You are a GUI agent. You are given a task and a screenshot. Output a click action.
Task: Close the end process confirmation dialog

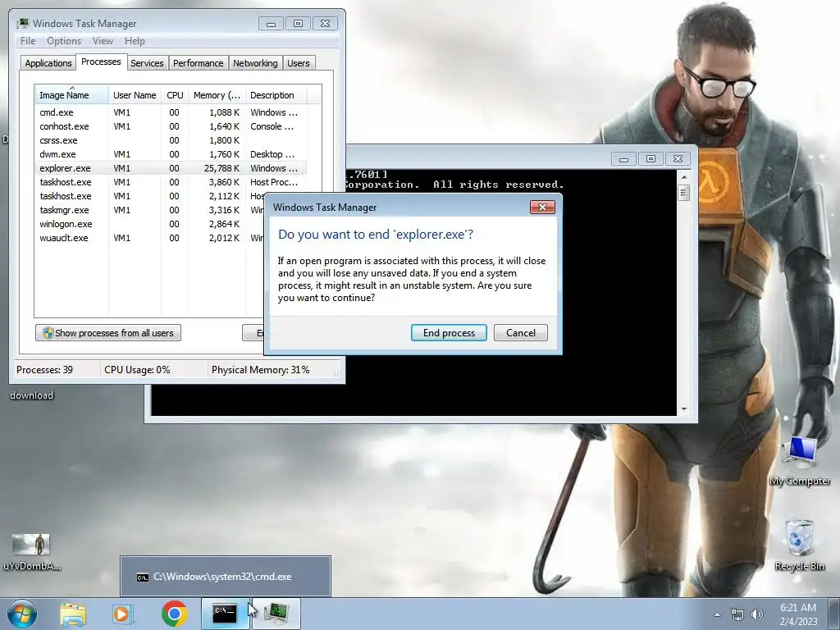pyautogui.click(x=542, y=208)
